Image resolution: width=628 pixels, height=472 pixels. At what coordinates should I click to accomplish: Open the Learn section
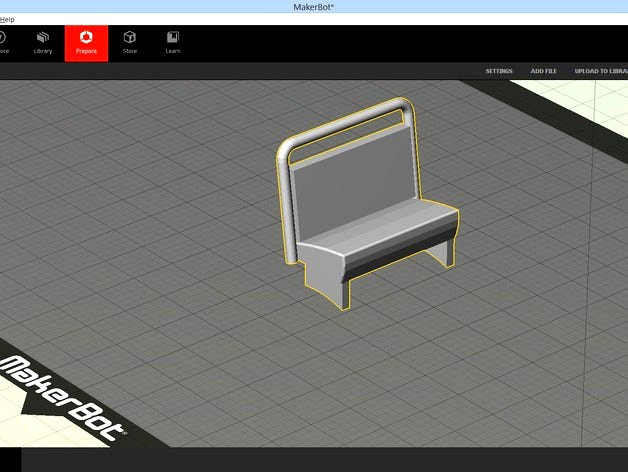173,43
